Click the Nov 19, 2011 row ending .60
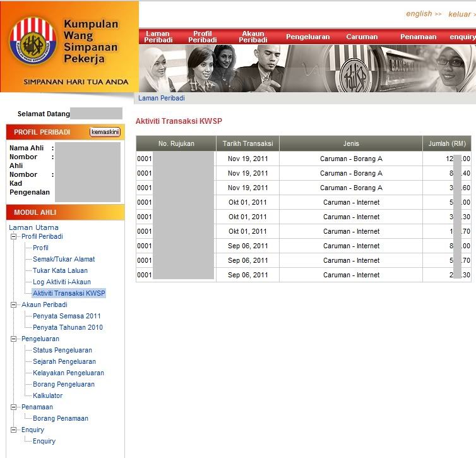 304,188
